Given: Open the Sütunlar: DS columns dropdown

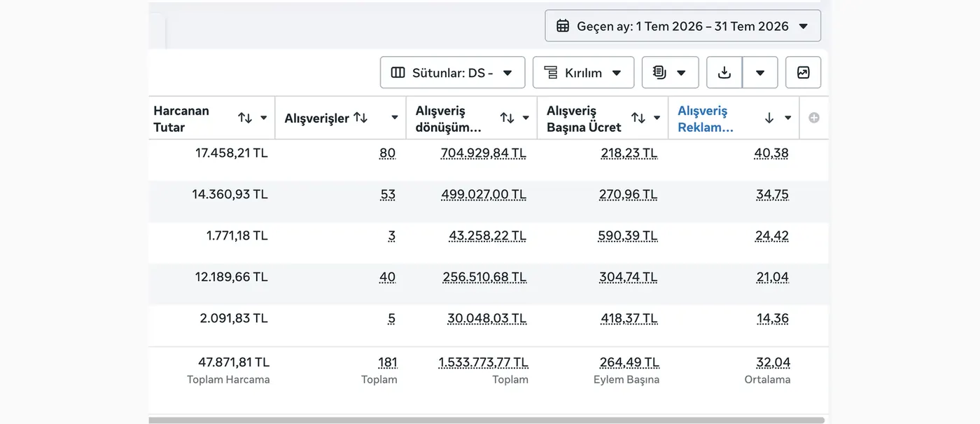Looking at the screenshot, I should (452, 72).
